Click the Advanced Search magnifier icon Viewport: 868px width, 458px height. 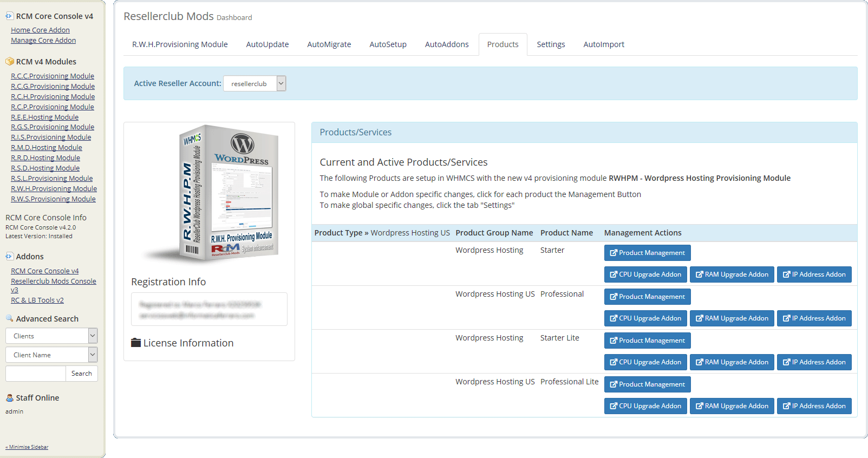coord(9,318)
